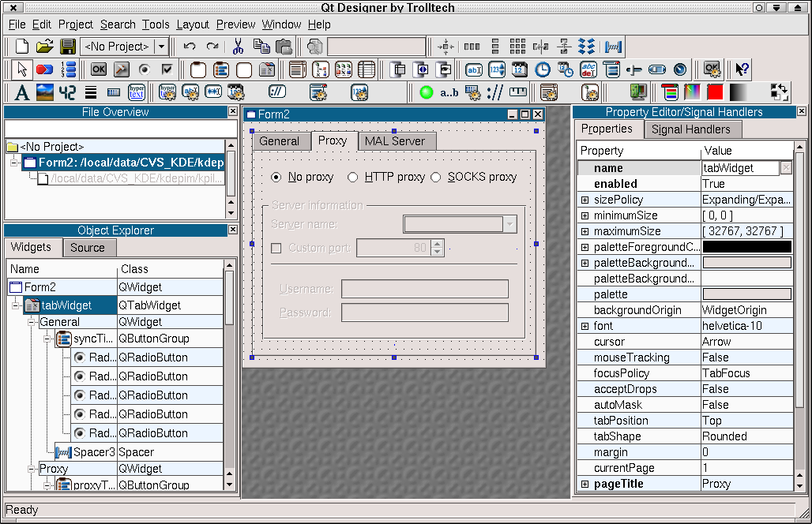Image resolution: width=812 pixels, height=524 pixels.
Task: Select the HTTP proxy radio button
Action: pos(353,177)
